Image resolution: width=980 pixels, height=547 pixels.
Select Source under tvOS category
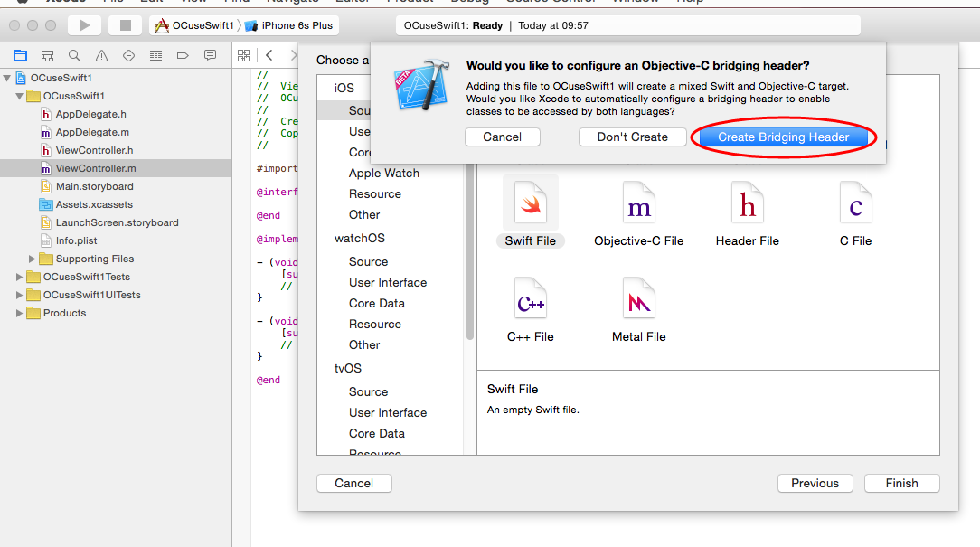coord(368,392)
